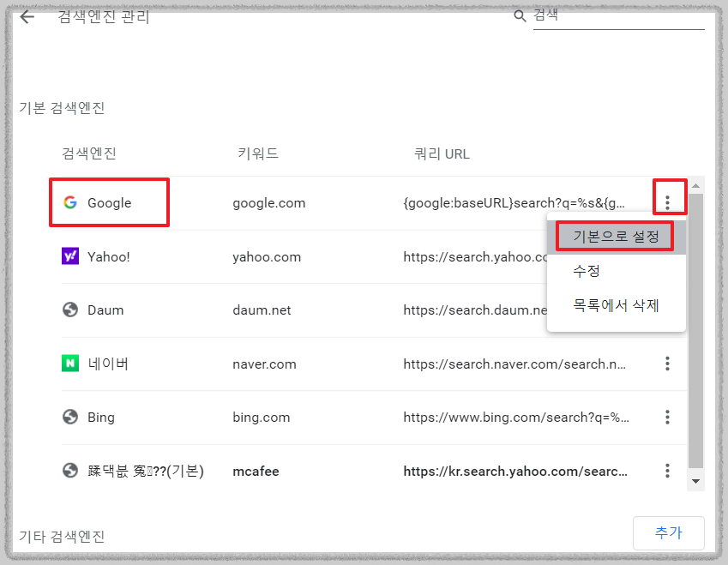Open more actions menu for 네이버 row
728x565 pixels.
click(667, 364)
